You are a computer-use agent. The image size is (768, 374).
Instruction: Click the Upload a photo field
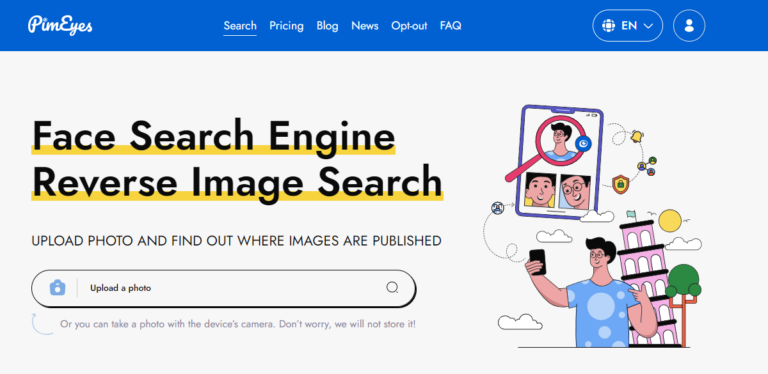[223, 288]
